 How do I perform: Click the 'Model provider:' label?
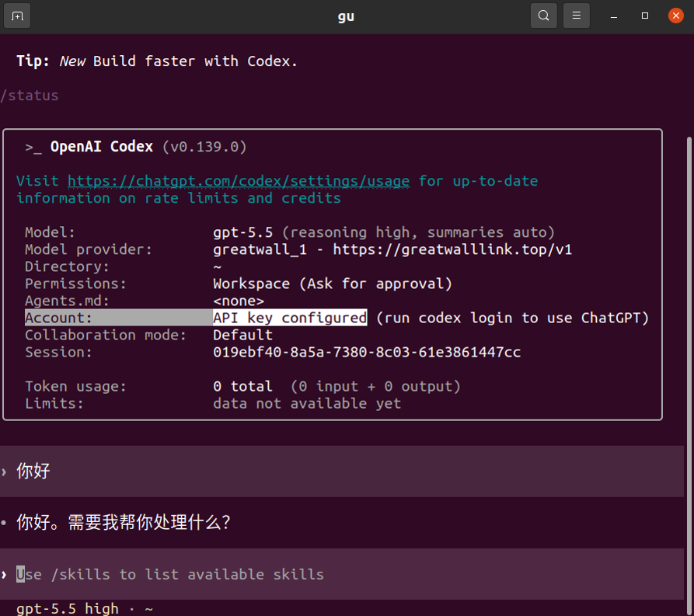coord(89,249)
